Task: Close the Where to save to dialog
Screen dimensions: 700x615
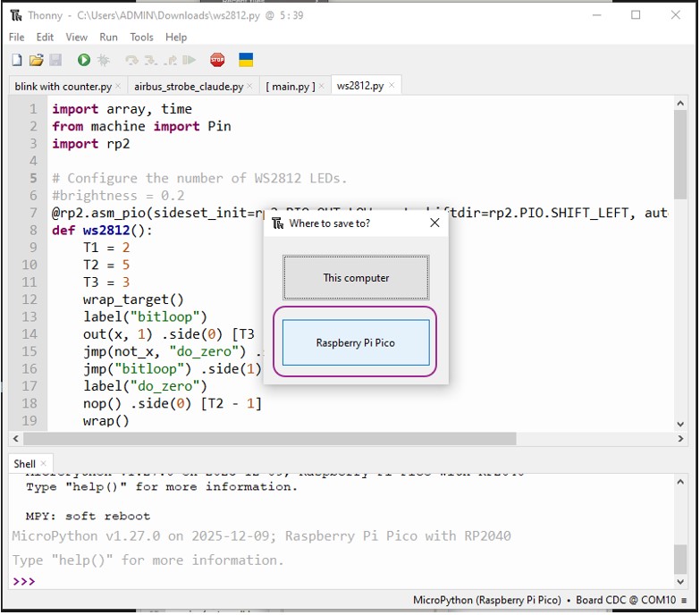Action: point(434,223)
